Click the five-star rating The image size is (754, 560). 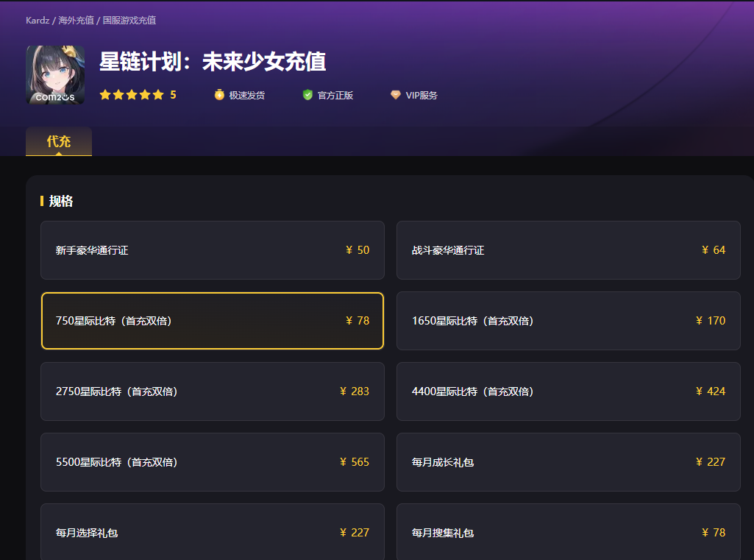pyautogui.click(x=131, y=95)
